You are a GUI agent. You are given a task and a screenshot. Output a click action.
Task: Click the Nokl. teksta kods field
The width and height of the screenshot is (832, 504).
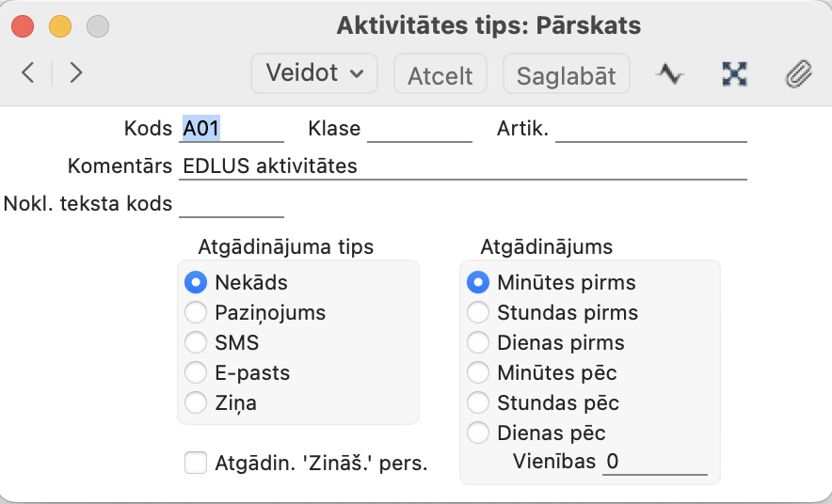[232, 204]
